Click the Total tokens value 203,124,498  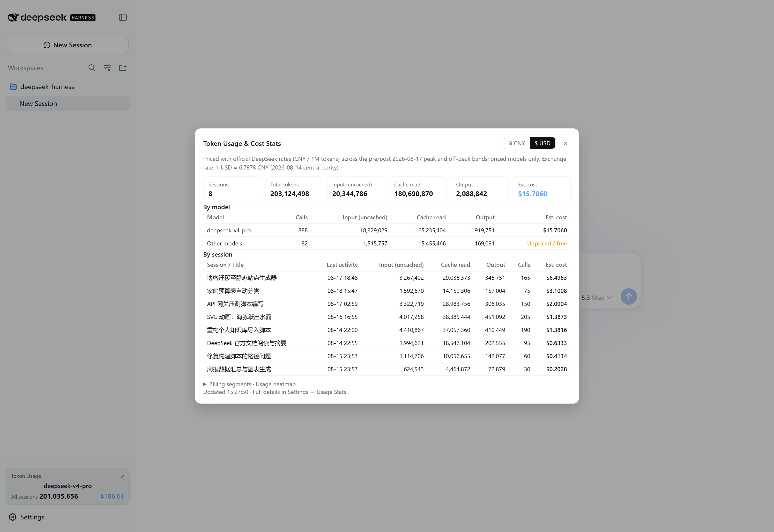[290, 194]
